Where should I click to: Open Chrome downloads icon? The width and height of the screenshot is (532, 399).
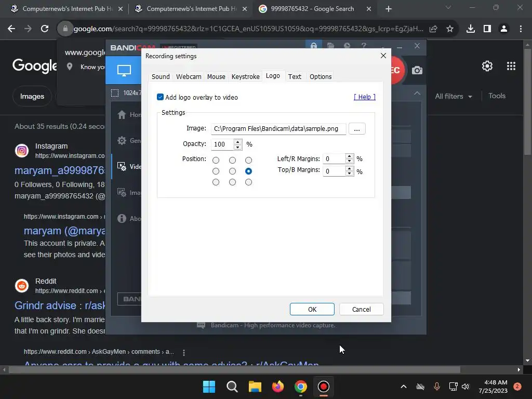(471, 29)
